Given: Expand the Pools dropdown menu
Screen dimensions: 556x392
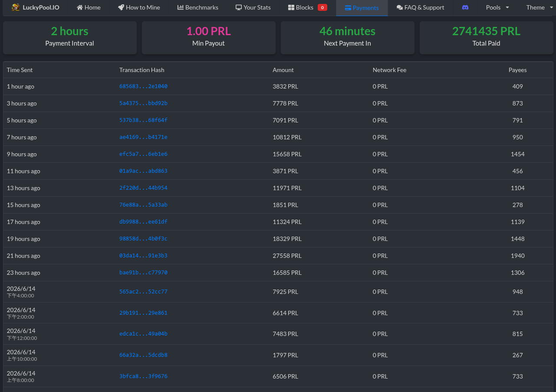Looking at the screenshot, I should (497, 7).
